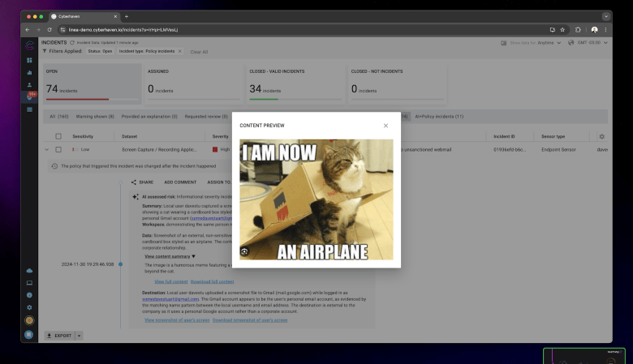
Task: Open Download screenshot of user's screen link
Action: pyautogui.click(x=250, y=320)
